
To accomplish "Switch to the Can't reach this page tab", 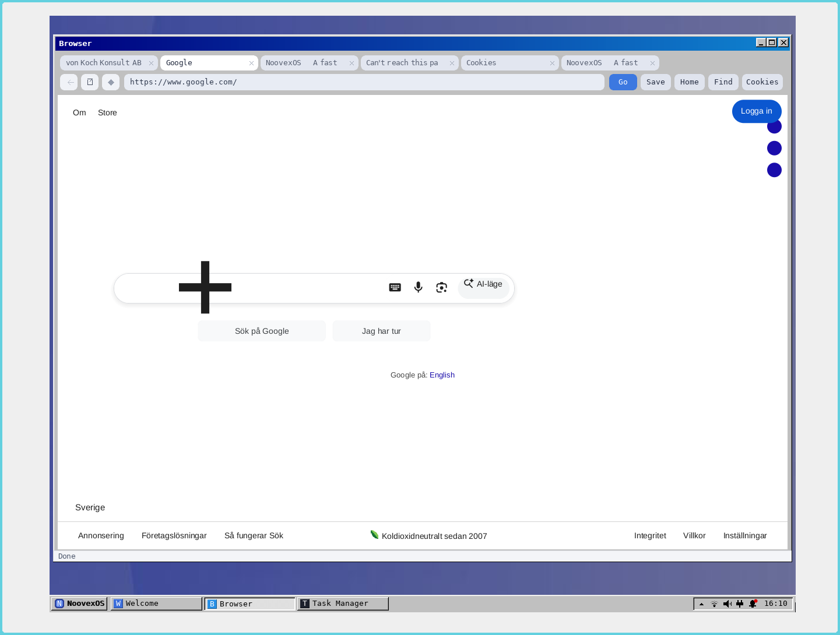I will (402, 63).
